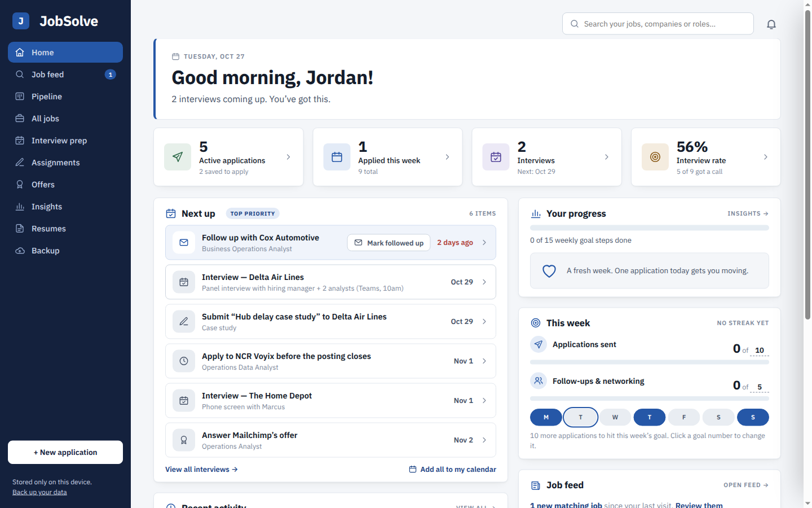Click the envelope icon beside Cox Automotive follow-up
812x508 pixels.
click(184, 243)
